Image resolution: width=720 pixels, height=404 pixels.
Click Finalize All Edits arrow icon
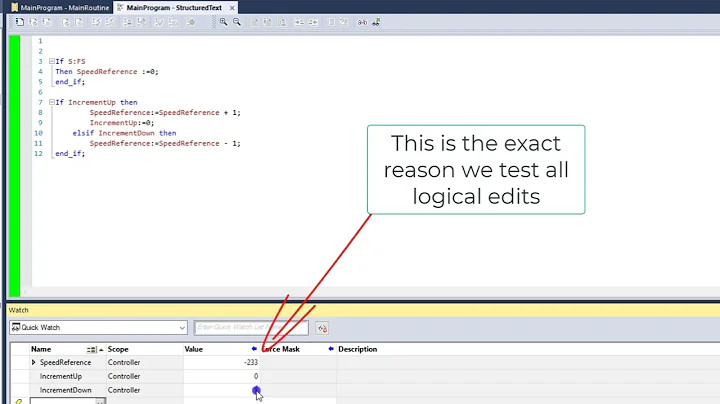[x=191, y=22]
